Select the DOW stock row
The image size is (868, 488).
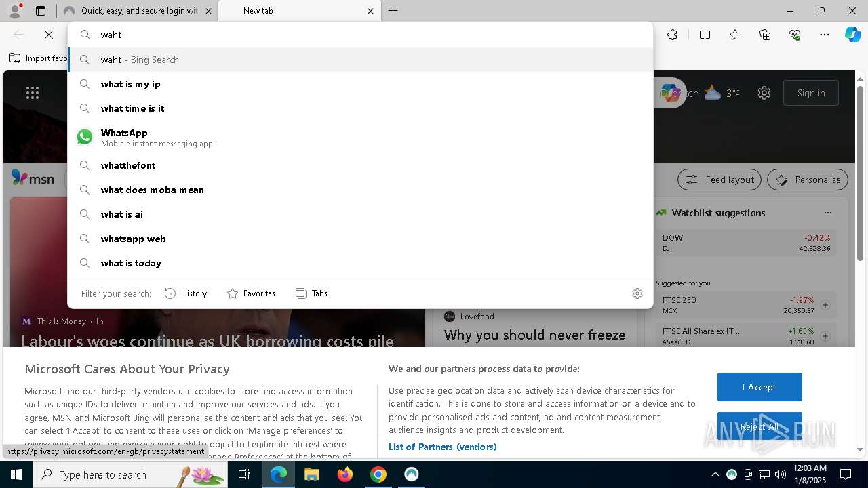click(746, 242)
